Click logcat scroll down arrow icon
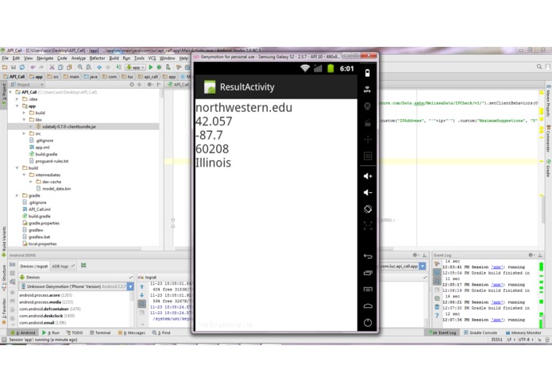552x392 pixels. 142,295
